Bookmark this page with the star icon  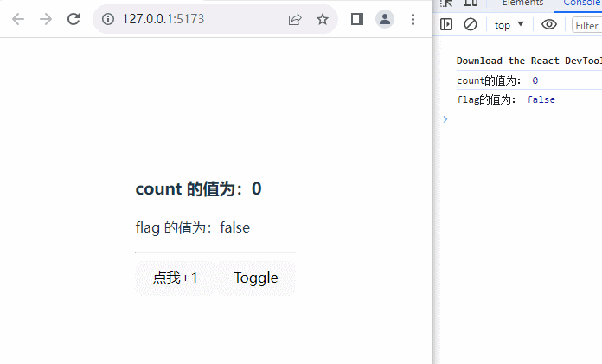pyautogui.click(x=323, y=19)
